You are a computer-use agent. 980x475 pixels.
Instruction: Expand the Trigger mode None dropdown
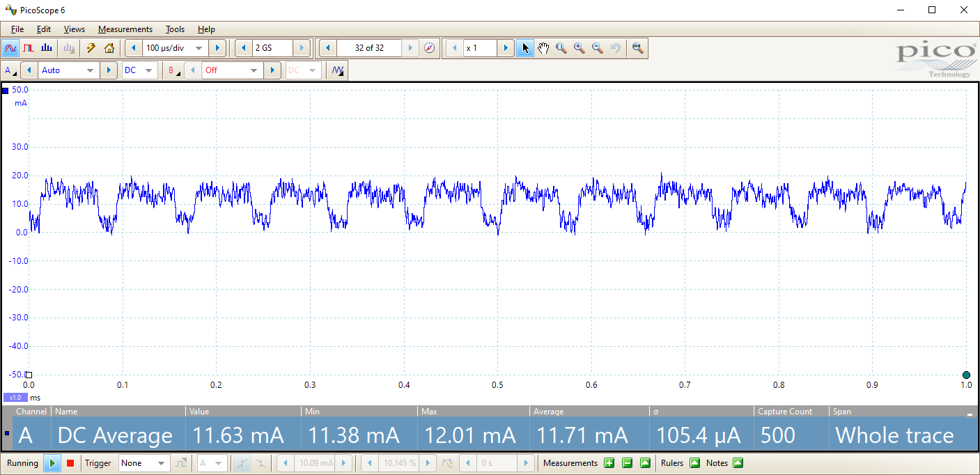click(x=145, y=463)
